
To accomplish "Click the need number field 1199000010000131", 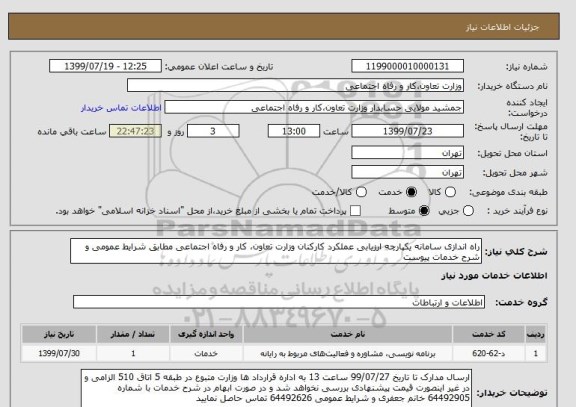I will (407, 66).
